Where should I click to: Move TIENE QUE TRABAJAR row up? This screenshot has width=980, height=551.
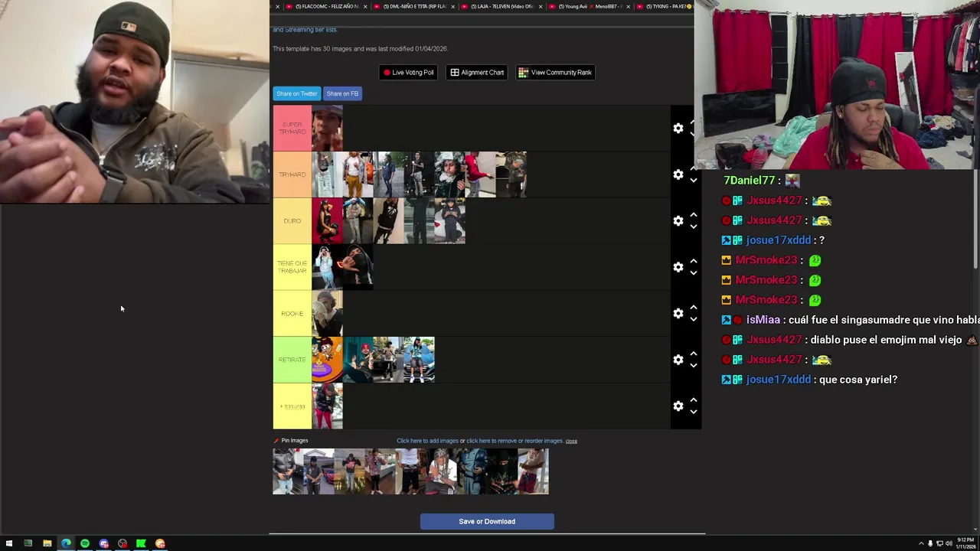coord(694,261)
